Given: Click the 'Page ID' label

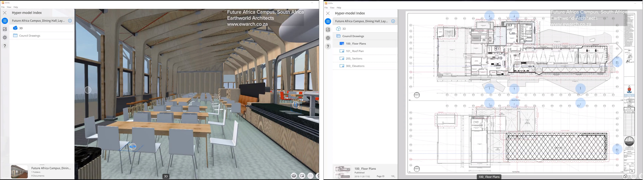Looking at the screenshot, I should coord(380,176).
